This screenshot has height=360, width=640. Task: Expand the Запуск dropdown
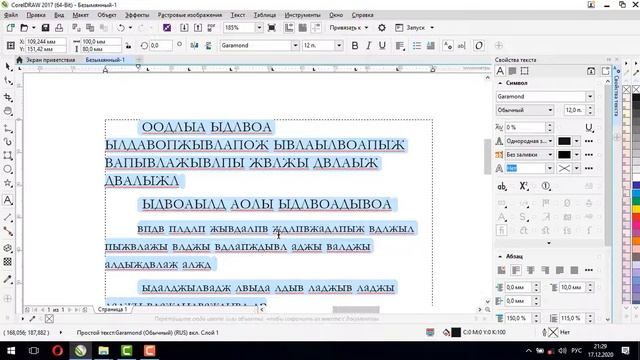click(x=415, y=28)
